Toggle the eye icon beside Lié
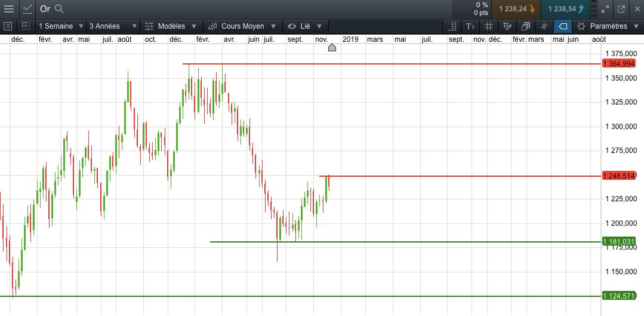The height and width of the screenshot is (316, 644). [x=292, y=26]
